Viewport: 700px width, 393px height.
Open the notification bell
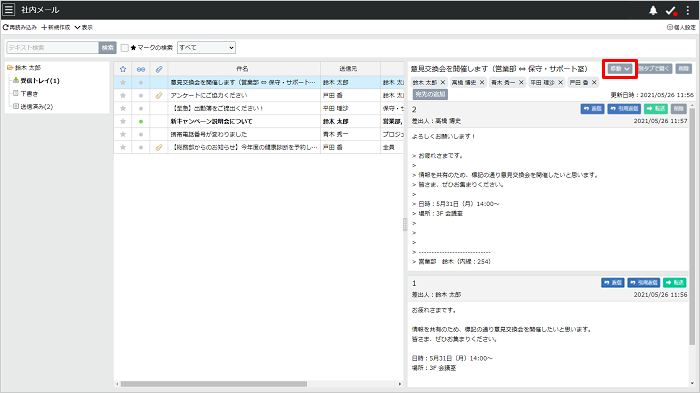(653, 10)
